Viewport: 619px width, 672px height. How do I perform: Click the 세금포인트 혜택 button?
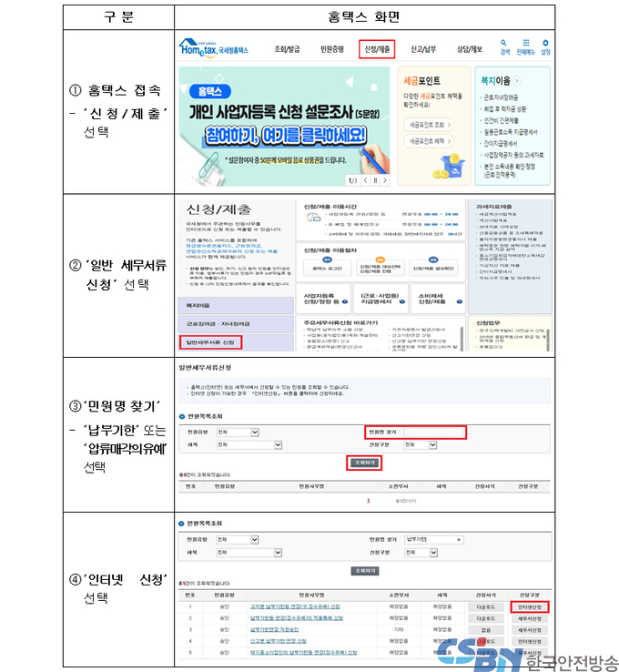(x=429, y=141)
